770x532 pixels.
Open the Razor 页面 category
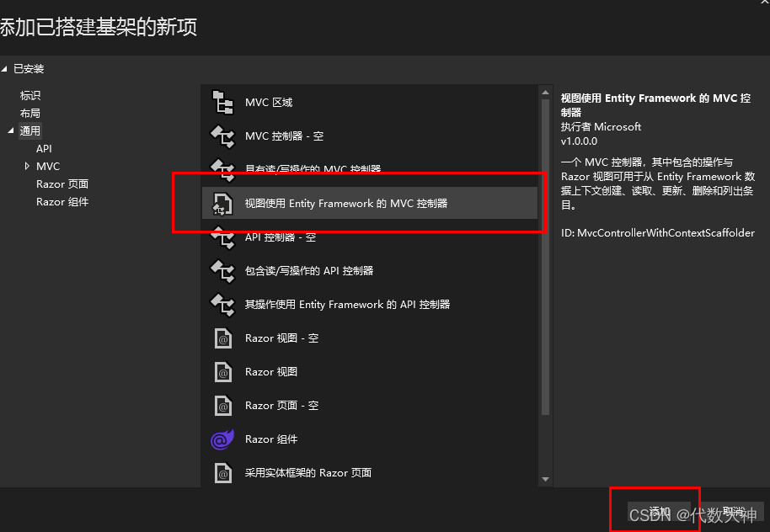62,184
